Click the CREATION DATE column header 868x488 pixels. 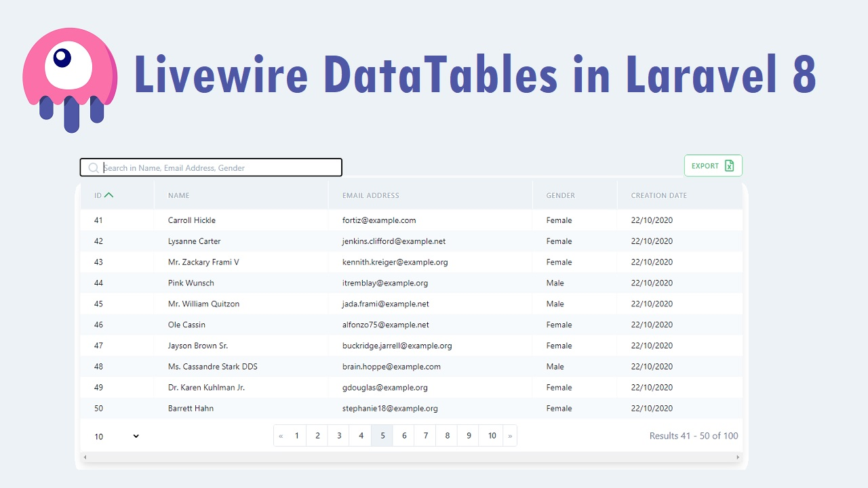click(x=658, y=195)
